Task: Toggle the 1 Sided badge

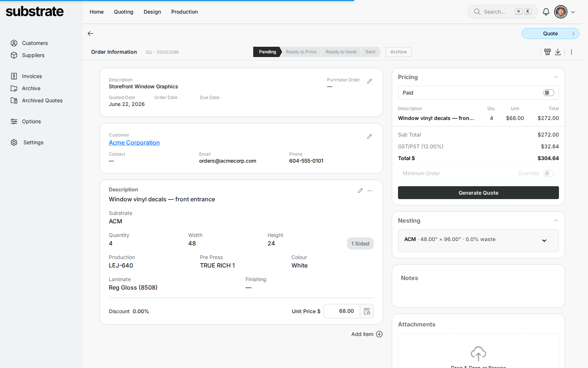Action: click(x=360, y=244)
